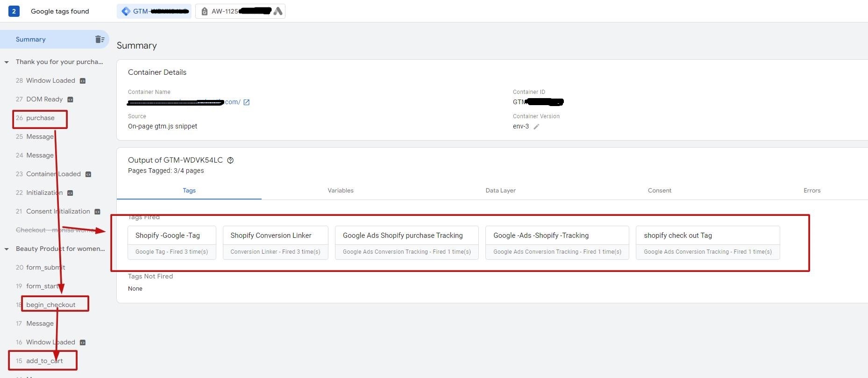Click the API icon beside 16 Window Loaded
The width and height of the screenshot is (868, 378).
coord(83,342)
